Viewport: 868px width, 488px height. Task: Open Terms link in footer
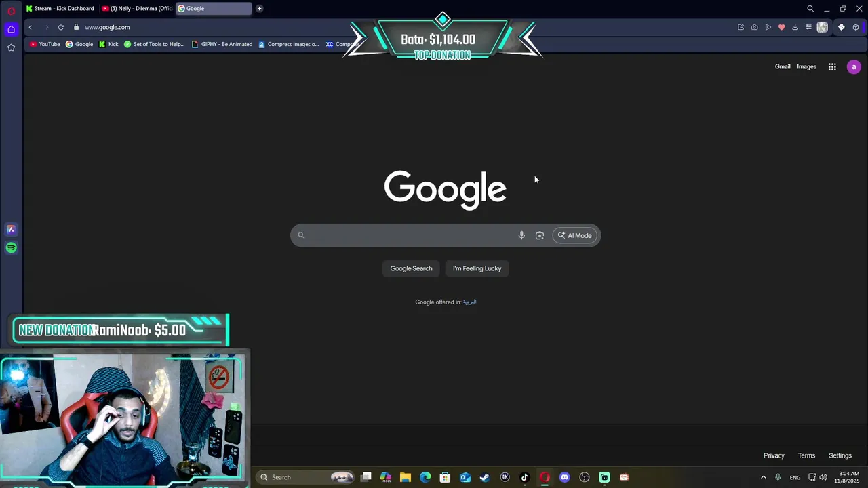806,455
